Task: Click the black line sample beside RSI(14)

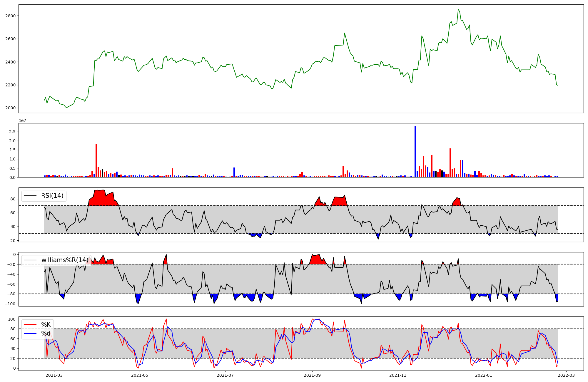Action: (x=30, y=196)
